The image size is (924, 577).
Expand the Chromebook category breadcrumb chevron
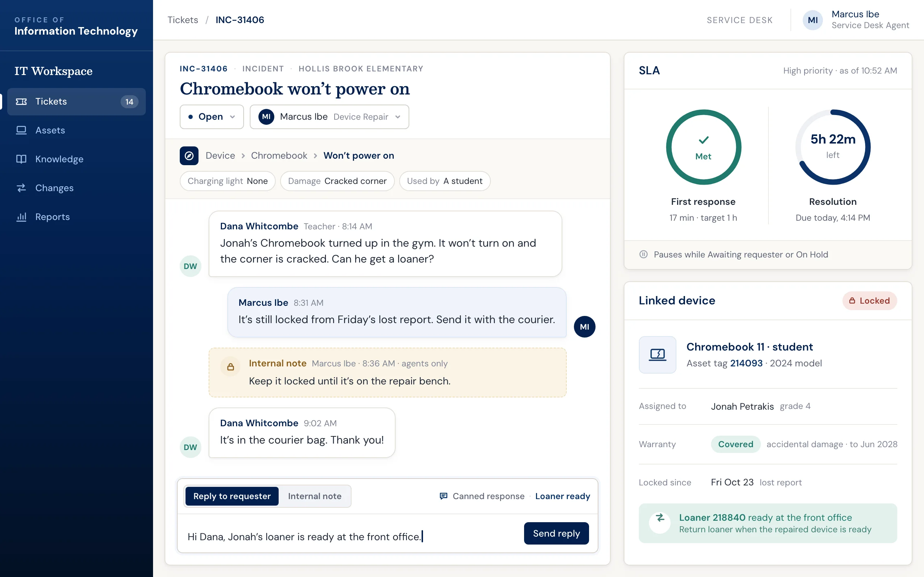click(x=315, y=156)
